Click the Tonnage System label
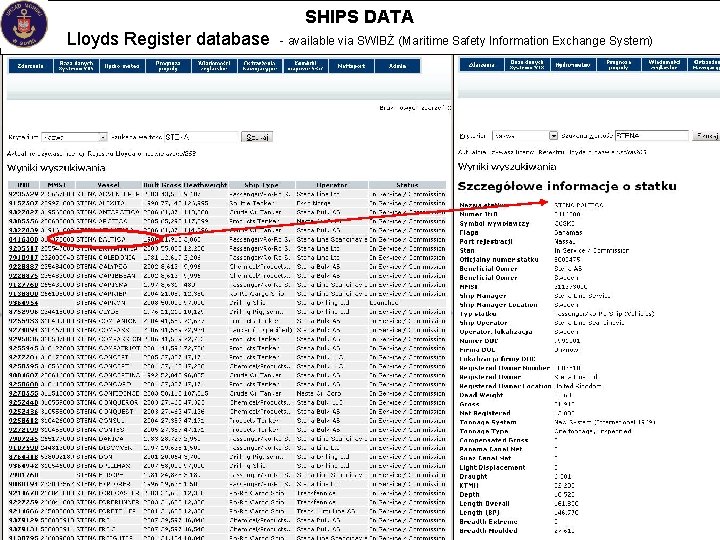The image size is (720, 540). (488, 422)
